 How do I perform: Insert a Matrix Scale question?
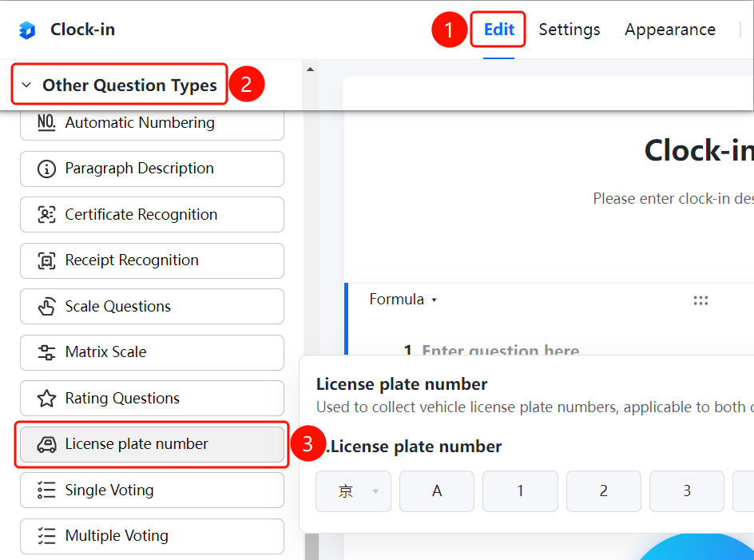point(152,352)
